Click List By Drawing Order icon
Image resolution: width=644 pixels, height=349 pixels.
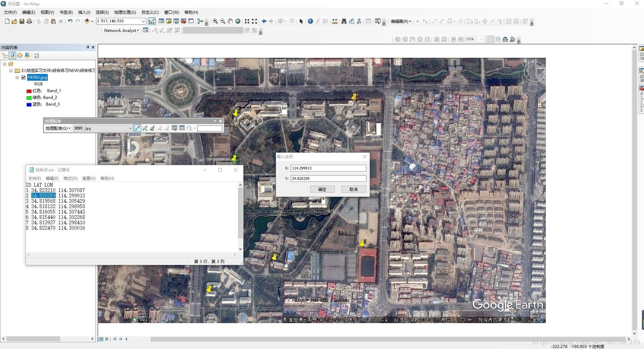[x=5, y=55]
